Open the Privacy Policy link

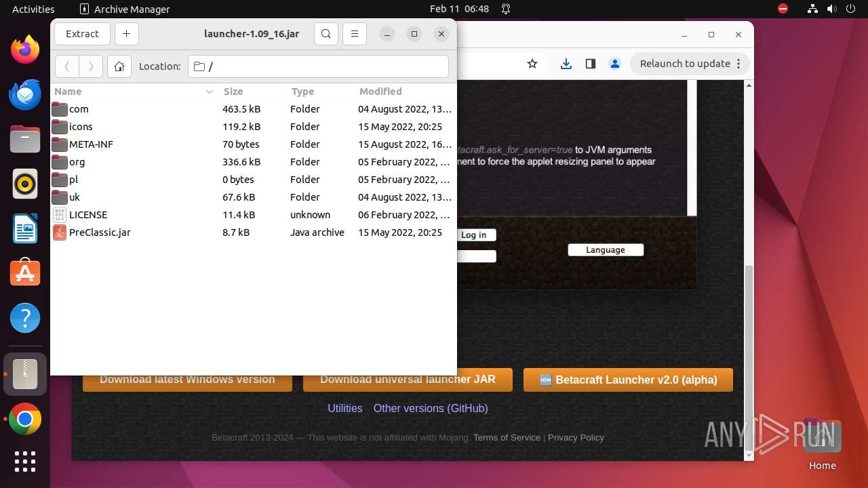click(x=576, y=438)
